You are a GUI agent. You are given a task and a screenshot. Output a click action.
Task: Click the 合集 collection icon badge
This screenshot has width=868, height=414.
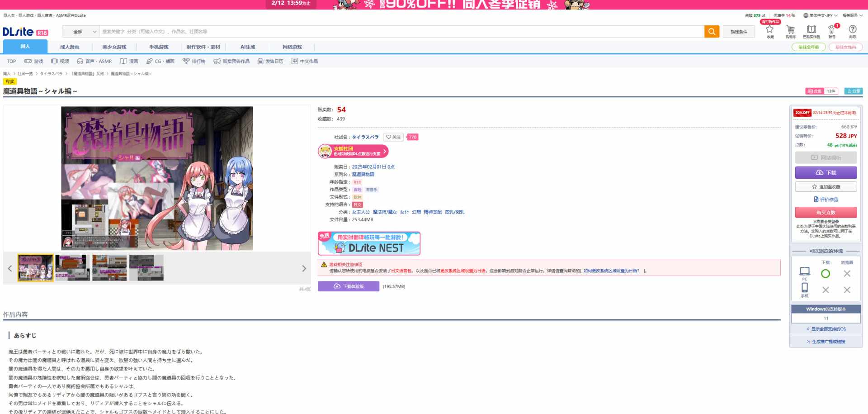point(815,91)
